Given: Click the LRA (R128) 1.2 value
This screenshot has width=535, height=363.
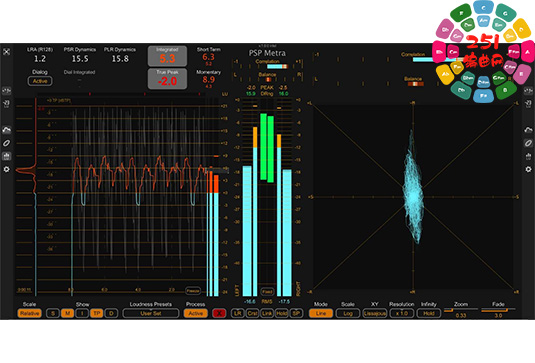Looking at the screenshot, I should pos(40,59).
